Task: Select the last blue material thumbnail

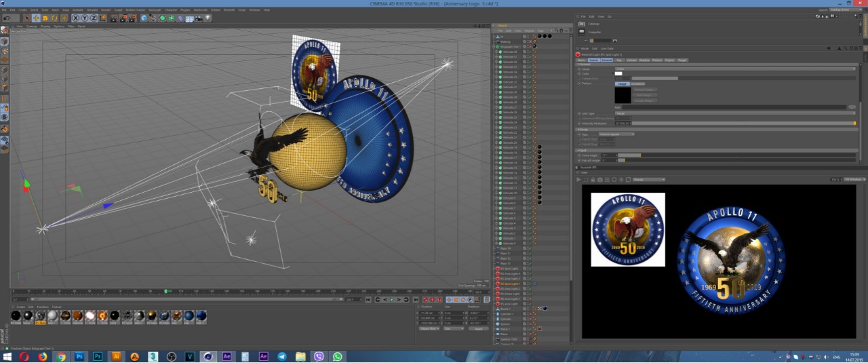Action: pos(201,316)
